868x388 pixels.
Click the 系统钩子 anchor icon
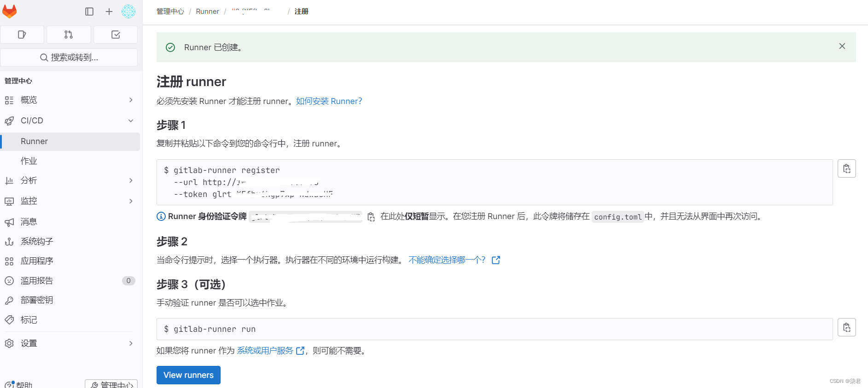point(9,241)
